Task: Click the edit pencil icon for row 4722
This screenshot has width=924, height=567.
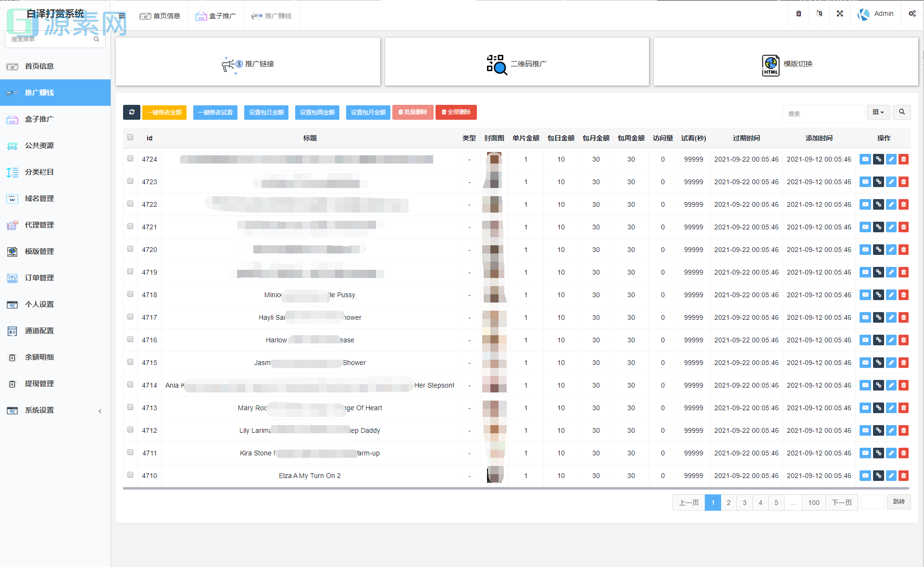Action: click(891, 204)
